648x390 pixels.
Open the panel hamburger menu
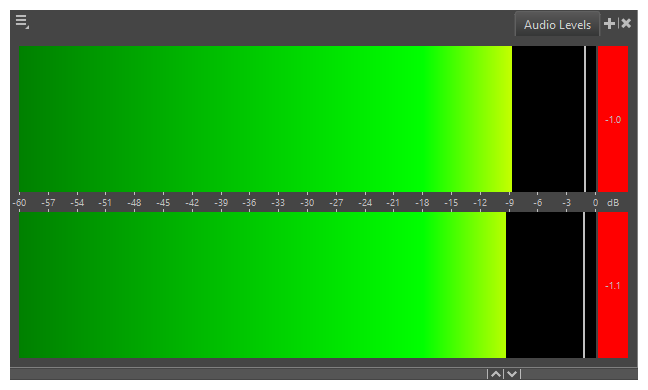click(x=22, y=21)
